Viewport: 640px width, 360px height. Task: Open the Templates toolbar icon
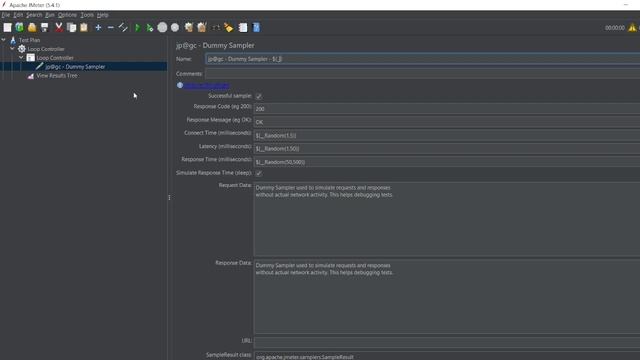click(x=20, y=27)
